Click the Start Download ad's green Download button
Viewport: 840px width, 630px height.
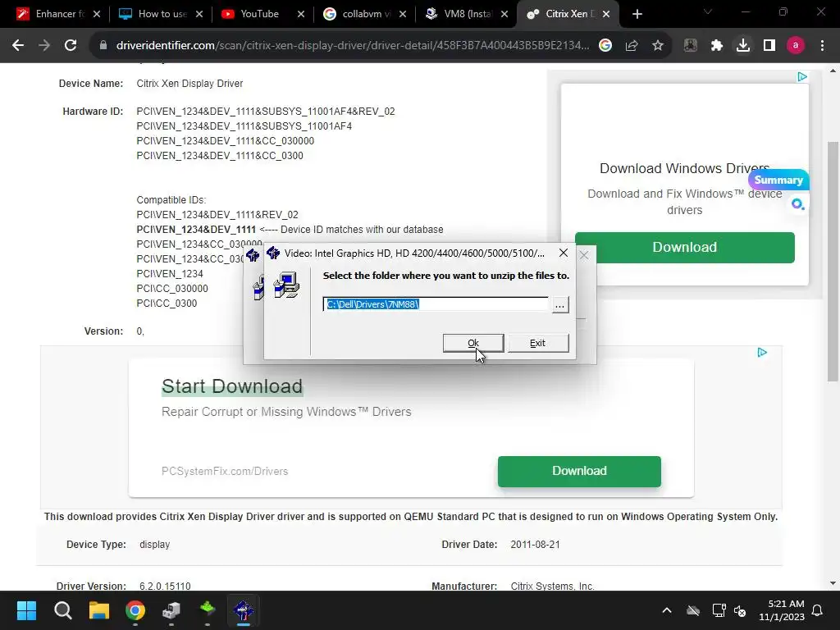tap(579, 471)
